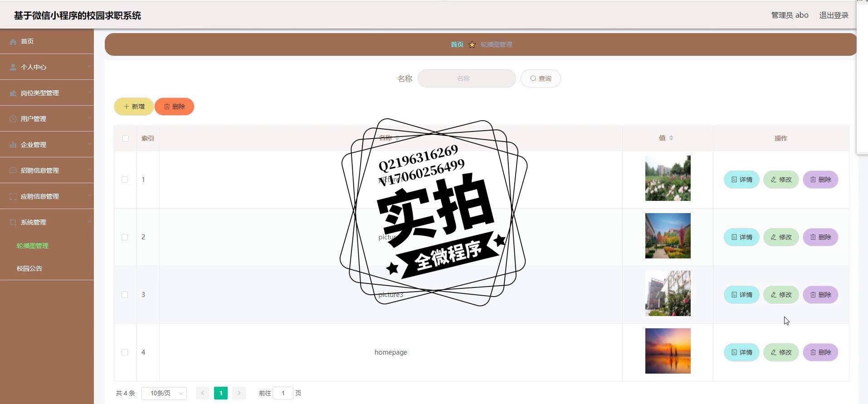Open the building thumbnail in row 3

668,293
